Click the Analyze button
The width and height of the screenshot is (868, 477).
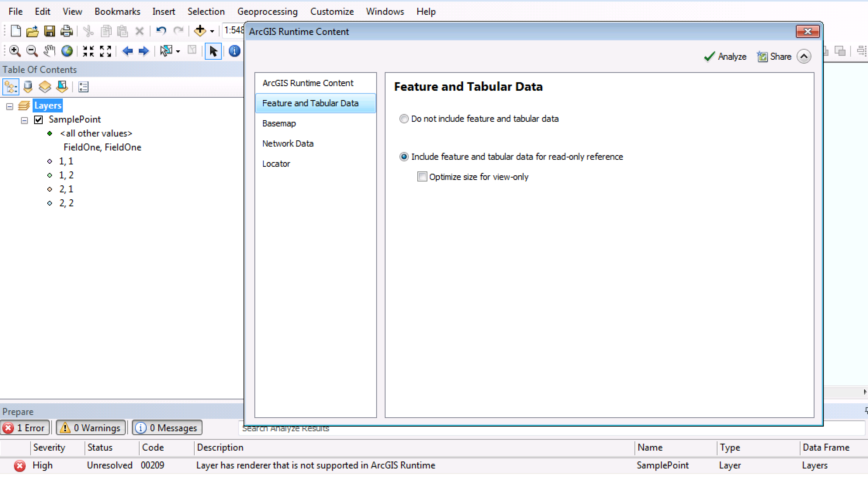coord(725,57)
